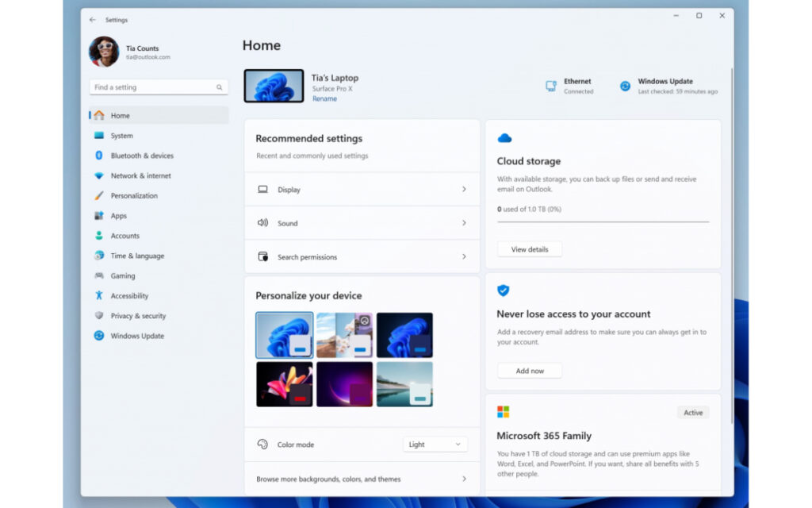The width and height of the screenshot is (812, 508).
Task: Open Browse more backgrounds chevron
Action: [x=464, y=479]
